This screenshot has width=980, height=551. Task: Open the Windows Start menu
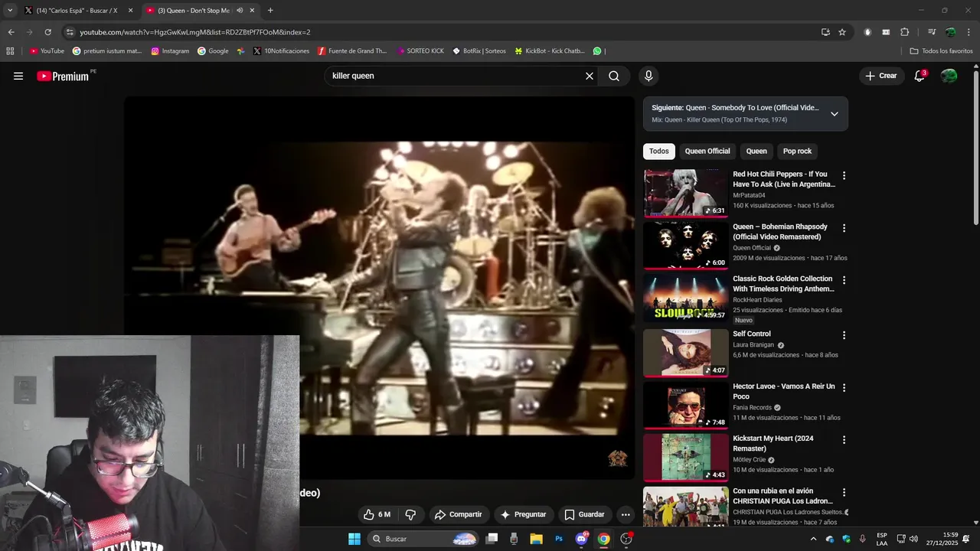(354, 539)
